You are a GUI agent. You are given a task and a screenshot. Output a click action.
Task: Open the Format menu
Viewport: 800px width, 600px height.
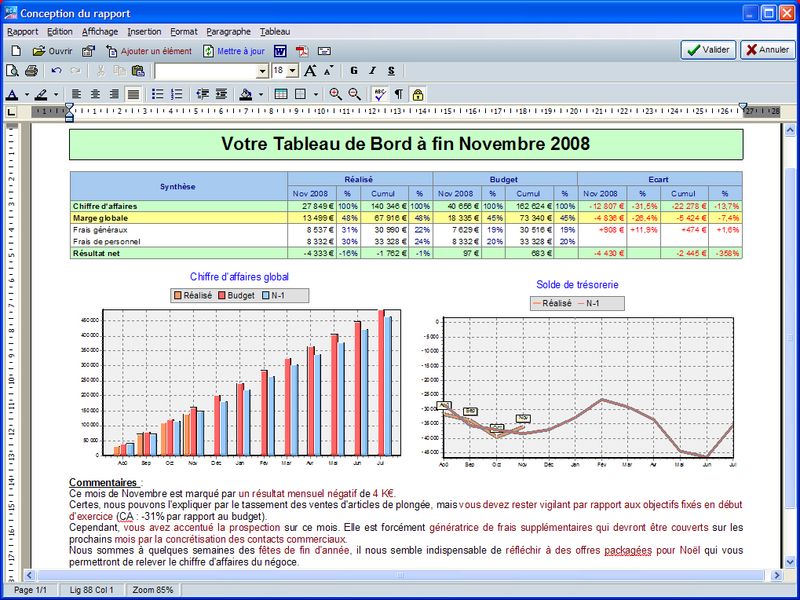[184, 32]
